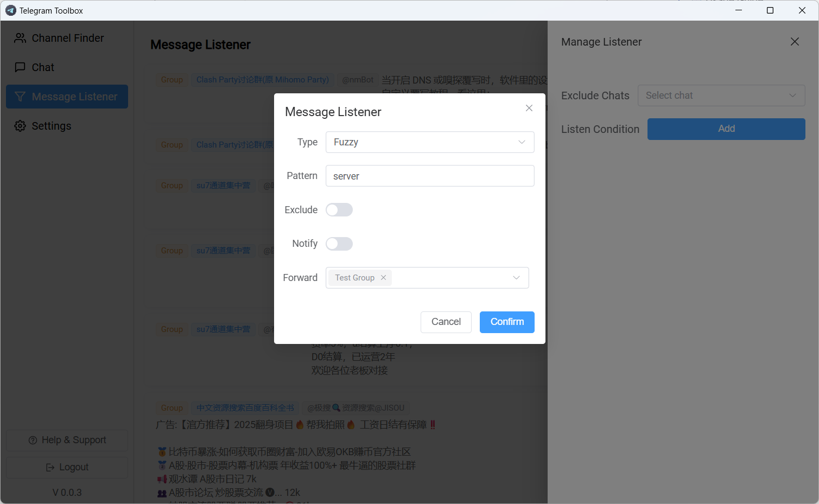Select the Channel Finder people icon
This screenshot has height=504, width=819.
(x=20, y=38)
